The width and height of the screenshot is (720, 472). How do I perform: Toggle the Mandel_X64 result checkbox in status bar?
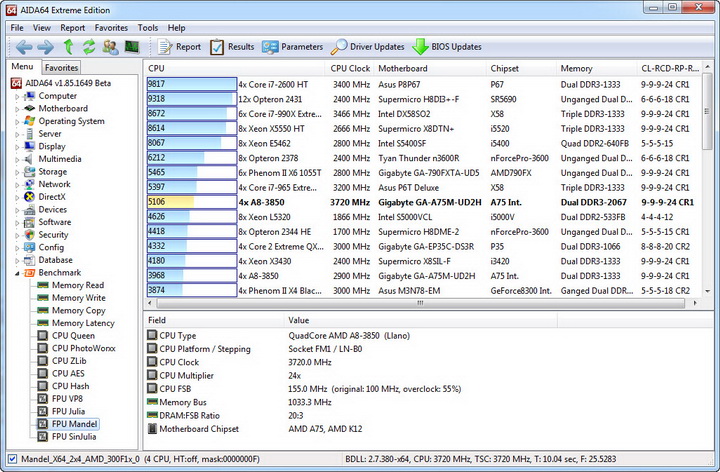pos(13,459)
